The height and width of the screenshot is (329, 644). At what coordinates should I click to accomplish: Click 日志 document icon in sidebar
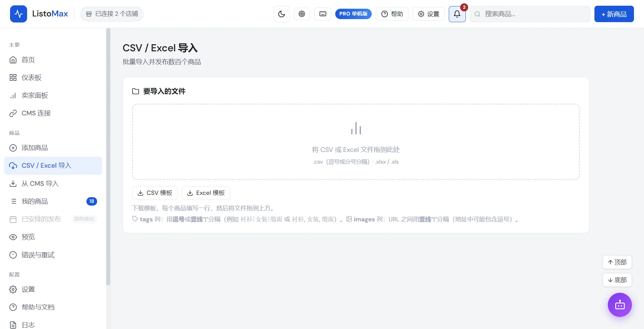(x=13, y=325)
